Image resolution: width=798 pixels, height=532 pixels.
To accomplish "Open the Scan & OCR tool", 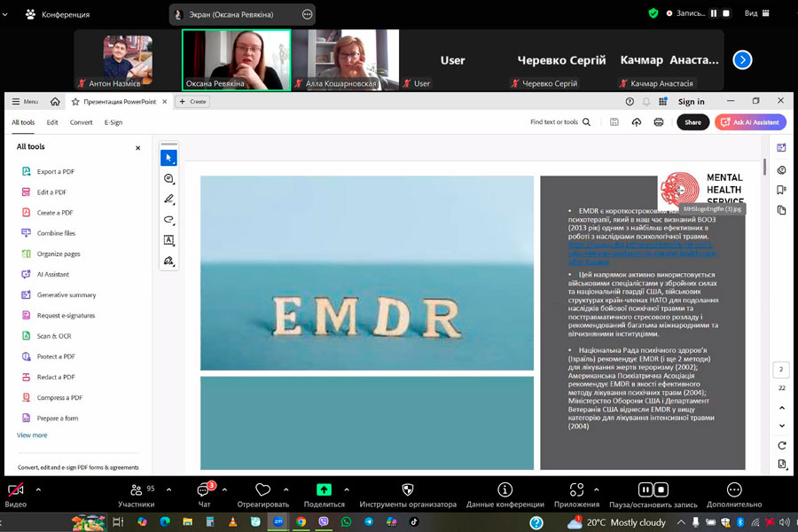I will coord(53,336).
